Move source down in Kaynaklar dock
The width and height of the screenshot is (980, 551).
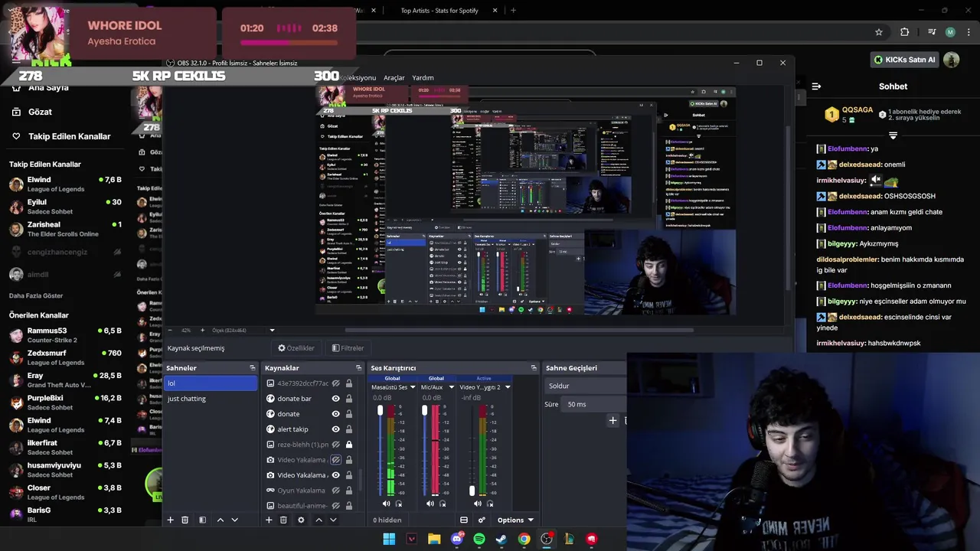333,520
